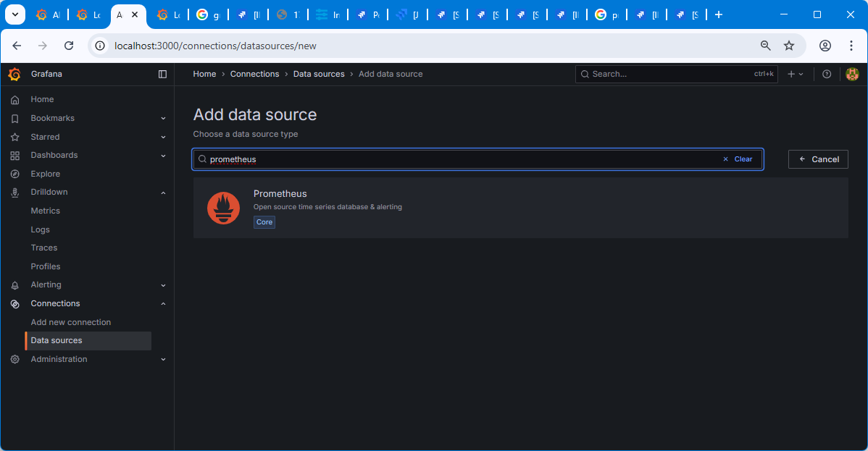The width and height of the screenshot is (868, 451).
Task: Go to Connections breadcrumb link
Action: (254, 74)
